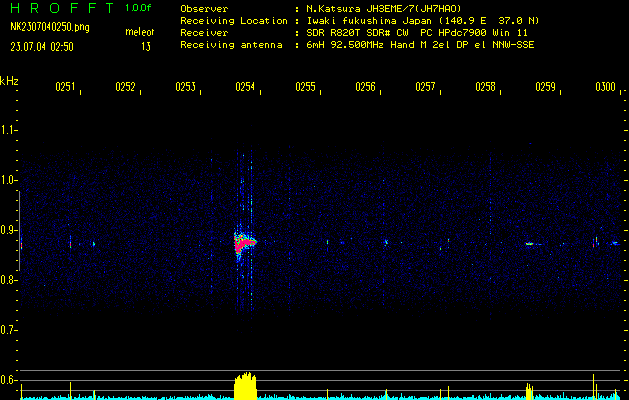Image resolution: width=629 pixels, height=400 pixels.
Task: Click the 0.9 frequency axis label
Action: 9,230
